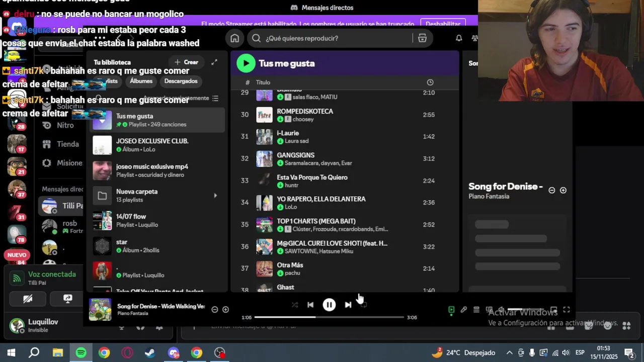This screenshot has height=362, width=644.
Task: Click the now playing album cover thumbnail
Action: click(100, 309)
